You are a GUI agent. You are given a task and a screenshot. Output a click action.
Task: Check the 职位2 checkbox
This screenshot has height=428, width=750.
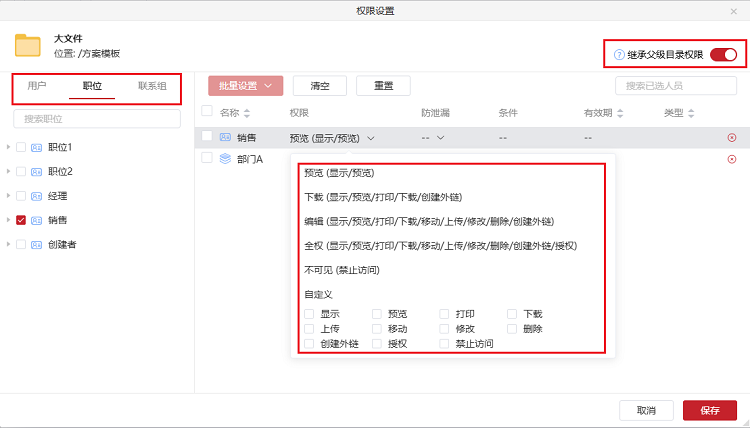21,172
